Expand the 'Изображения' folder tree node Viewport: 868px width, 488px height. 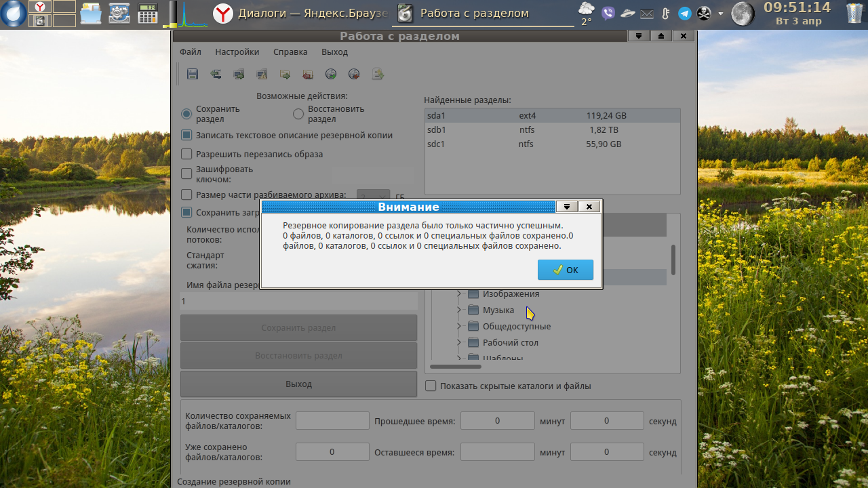458,293
